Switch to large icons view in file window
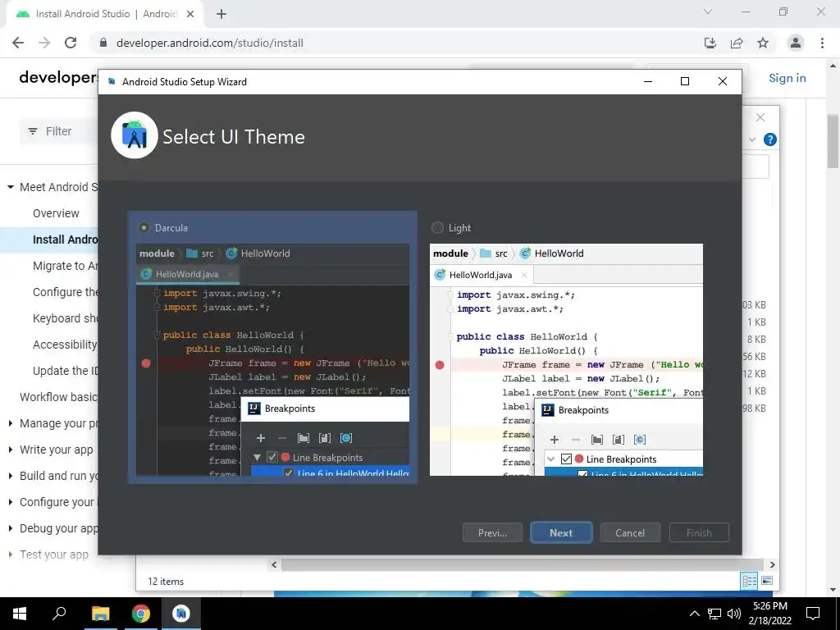 tap(767, 581)
